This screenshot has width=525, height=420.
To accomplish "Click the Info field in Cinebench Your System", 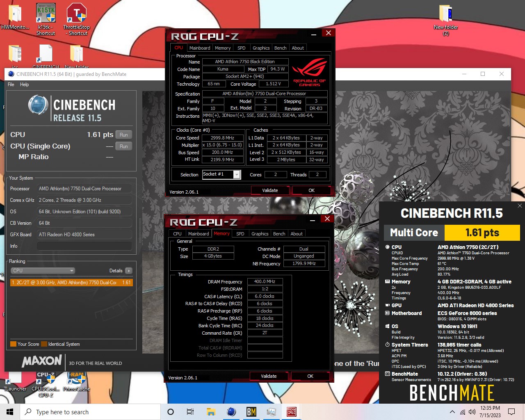I will point(84,246).
